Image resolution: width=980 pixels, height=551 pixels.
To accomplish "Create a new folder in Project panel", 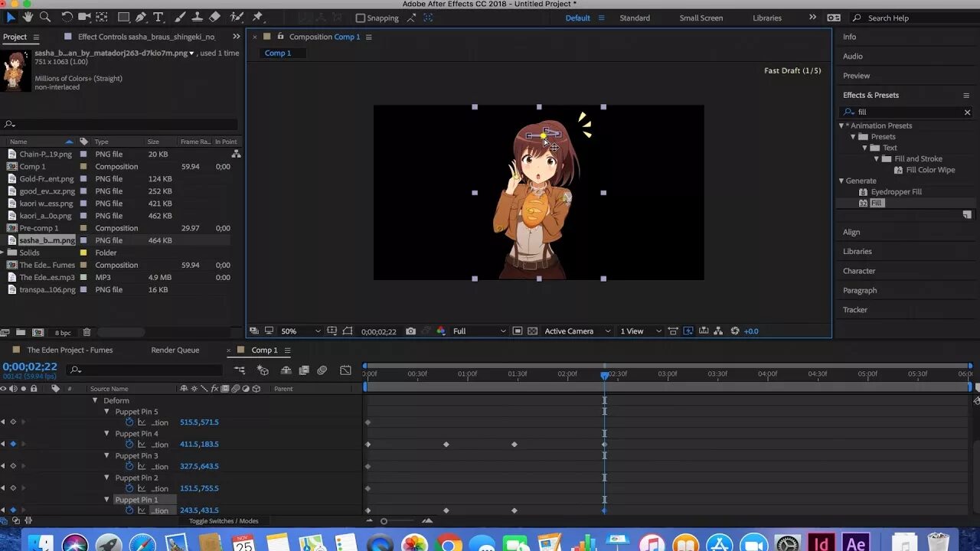I will click(21, 333).
